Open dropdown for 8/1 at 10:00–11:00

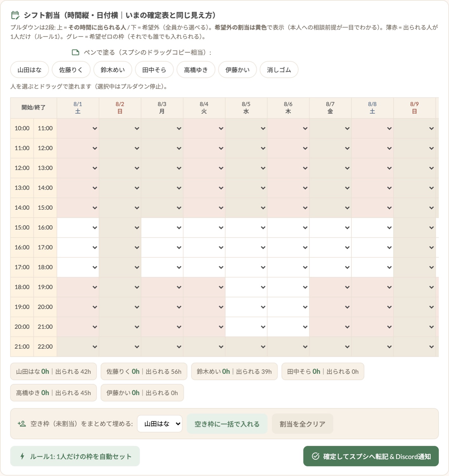point(78,129)
